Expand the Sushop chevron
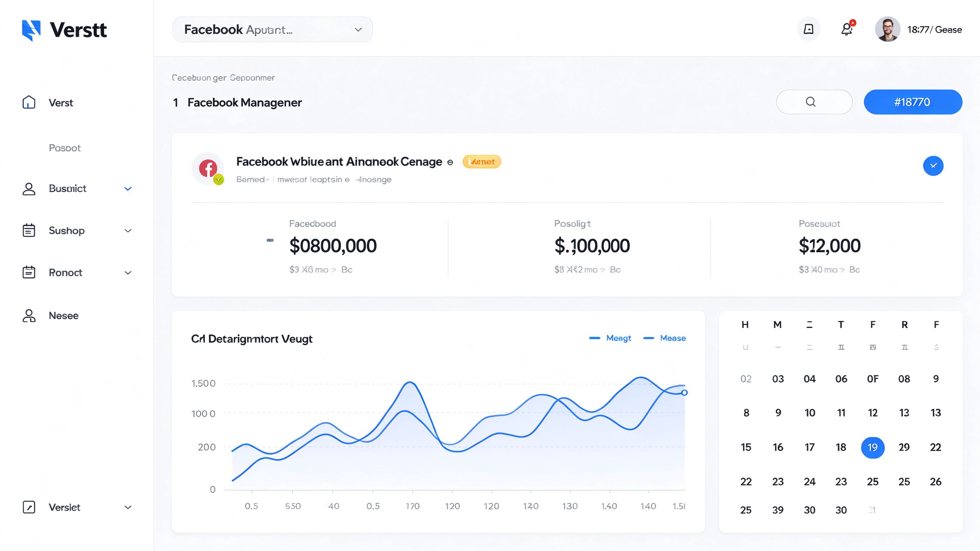980x551 pixels. pyautogui.click(x=128, y=231)
